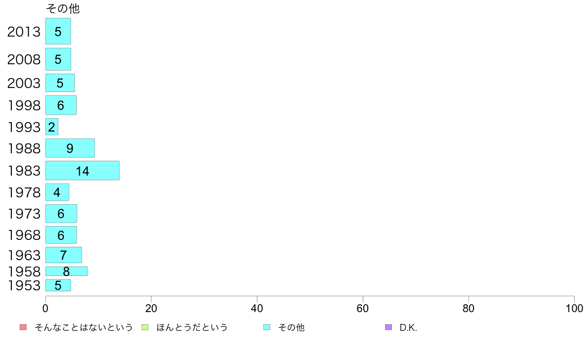Select the 1983 bar showing 14
This screenshot has height=364, width=588.
tap(83, 171)
